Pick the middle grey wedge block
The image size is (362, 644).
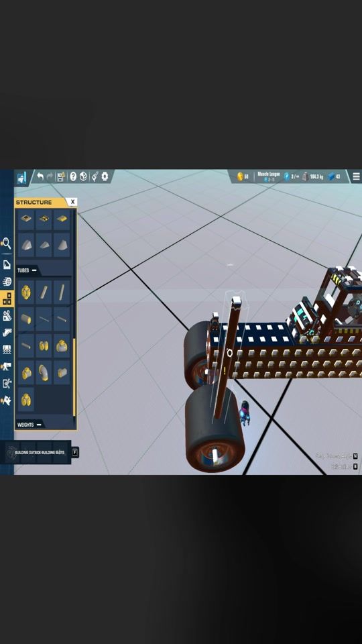[x=44, y=245]
